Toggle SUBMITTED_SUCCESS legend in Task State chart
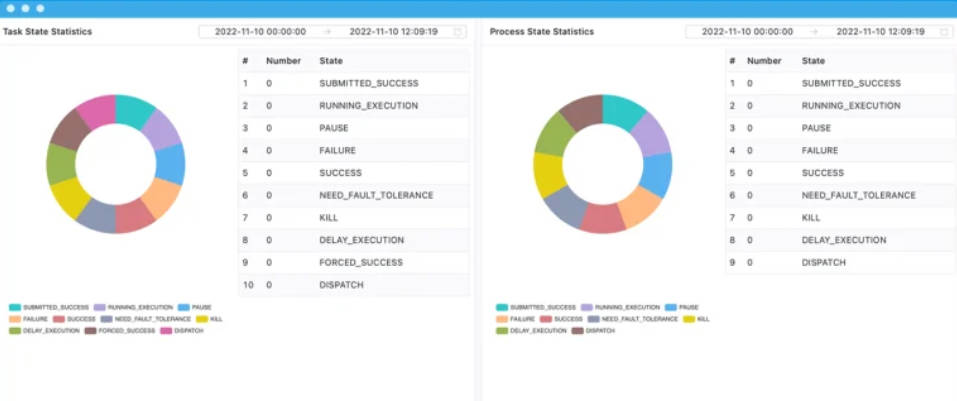The image size is (957, 401). click(49, 308)
